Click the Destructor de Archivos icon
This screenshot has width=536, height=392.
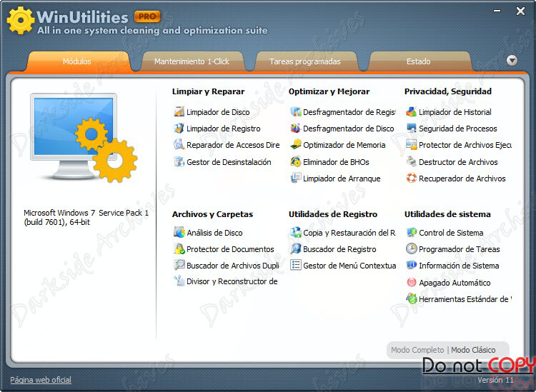coord(412,161)
